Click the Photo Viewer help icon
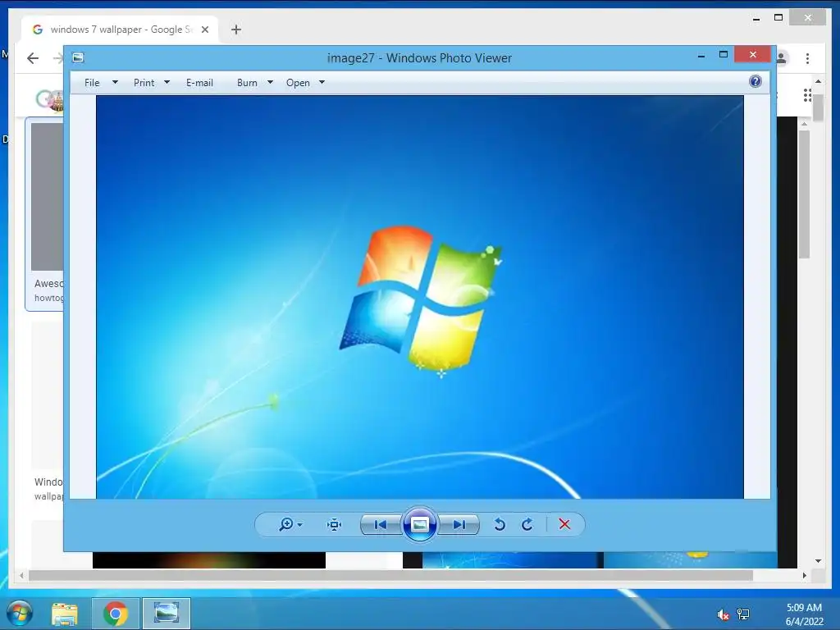Viewport: 840px width, 630px height. point(756,81)
